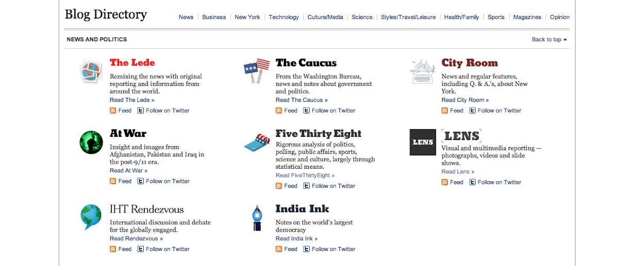
Task: Click The Lede blog logo icon
Action: point(91,72)
